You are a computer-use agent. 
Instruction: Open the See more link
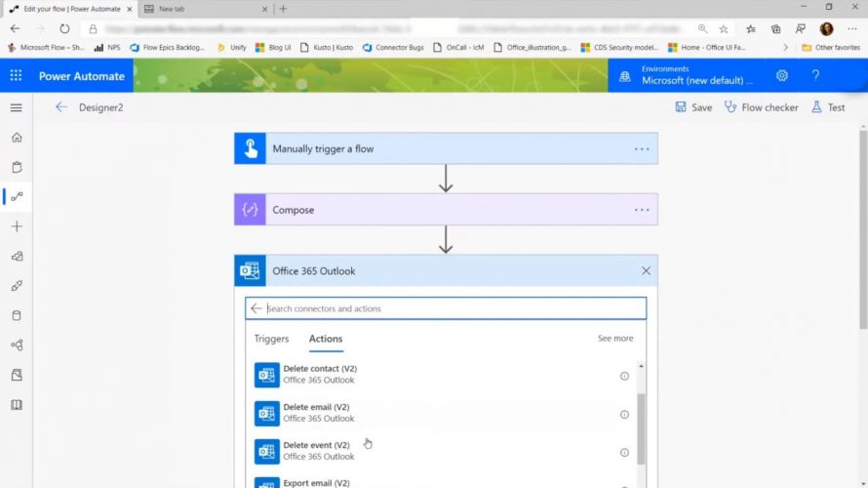pos(615,338)
